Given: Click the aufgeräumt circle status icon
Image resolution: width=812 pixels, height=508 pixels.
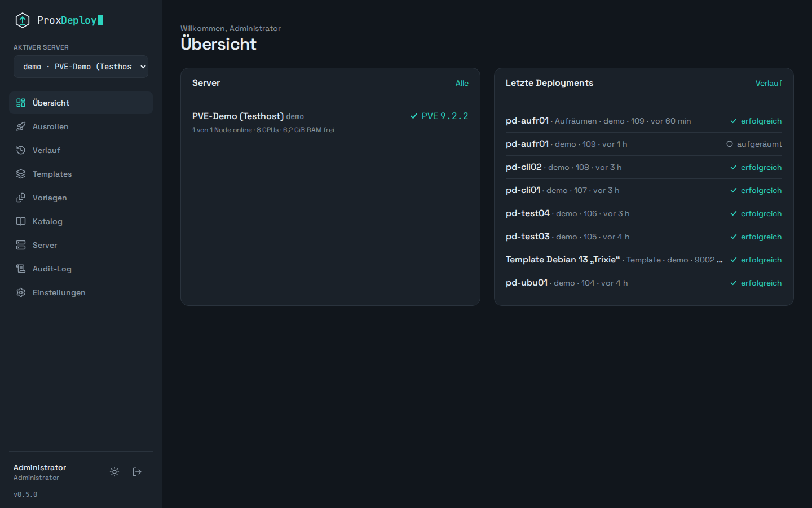Looking at the screenshot, I should click(730, 144).
